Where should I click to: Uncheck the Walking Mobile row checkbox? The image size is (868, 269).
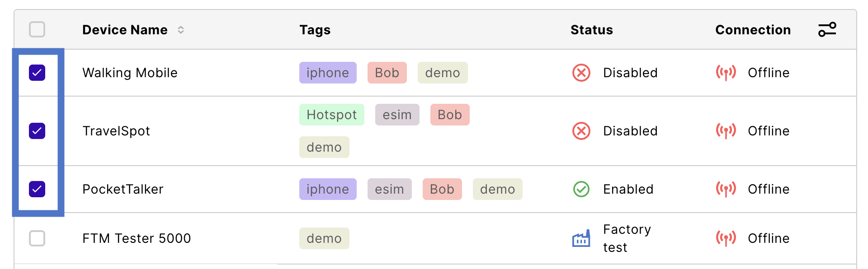[37, 73]
